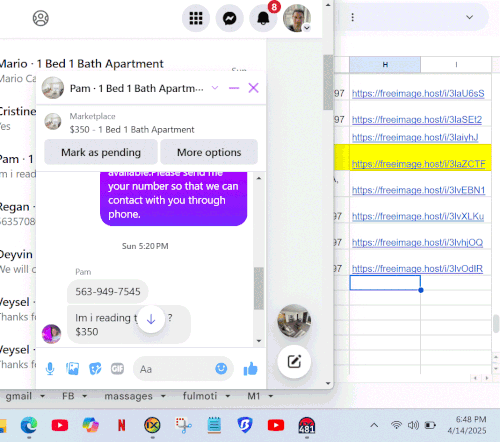The image size is (500, 442).
Task: Open chat settings chevron next to Pam's name
Action: 215,88
